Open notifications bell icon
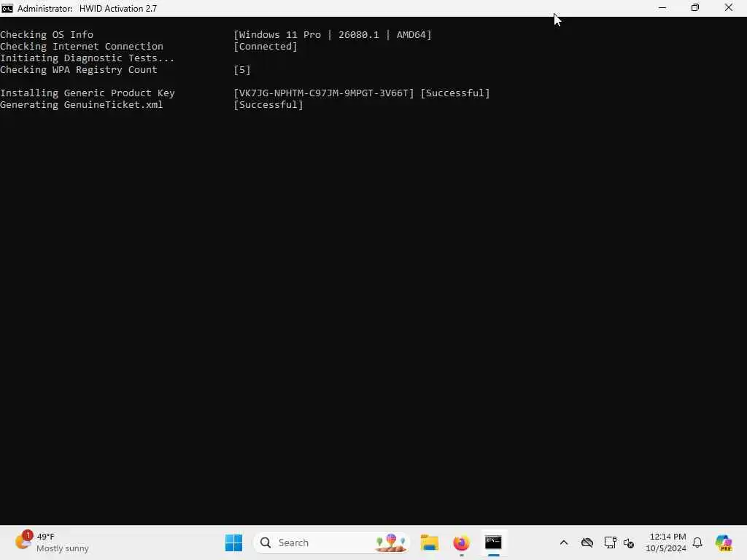Viewport: 747px width, 560px height. pyautogui.click(x=697, y=542)
